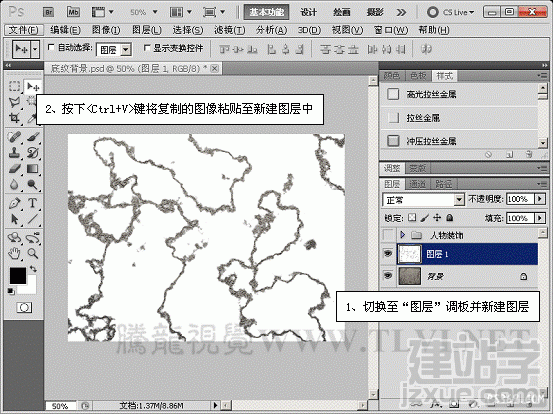Click the 设计 workspace button

pos(308,12)
